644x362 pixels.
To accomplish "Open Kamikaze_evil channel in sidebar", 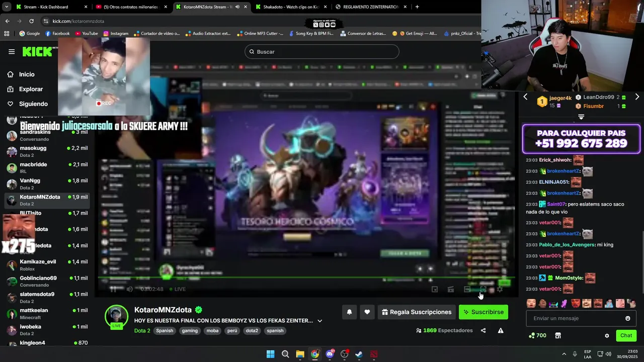I will coord(47,265).
